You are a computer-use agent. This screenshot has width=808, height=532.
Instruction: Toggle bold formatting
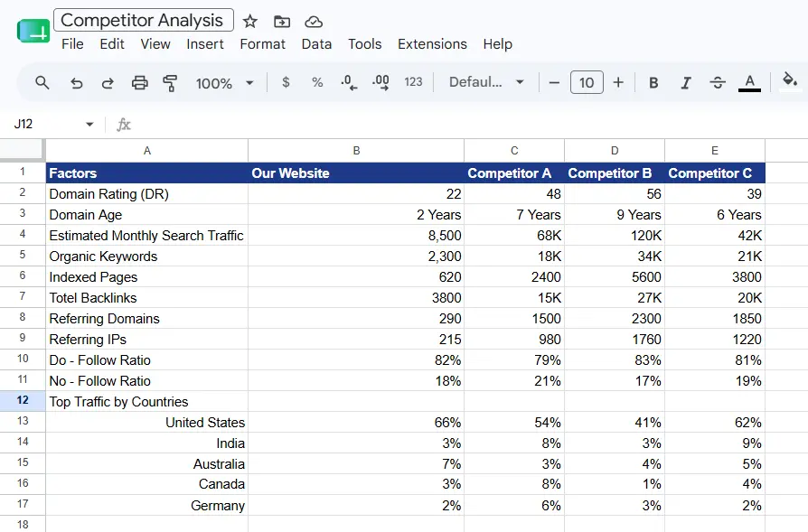click(x=653, y=82)
